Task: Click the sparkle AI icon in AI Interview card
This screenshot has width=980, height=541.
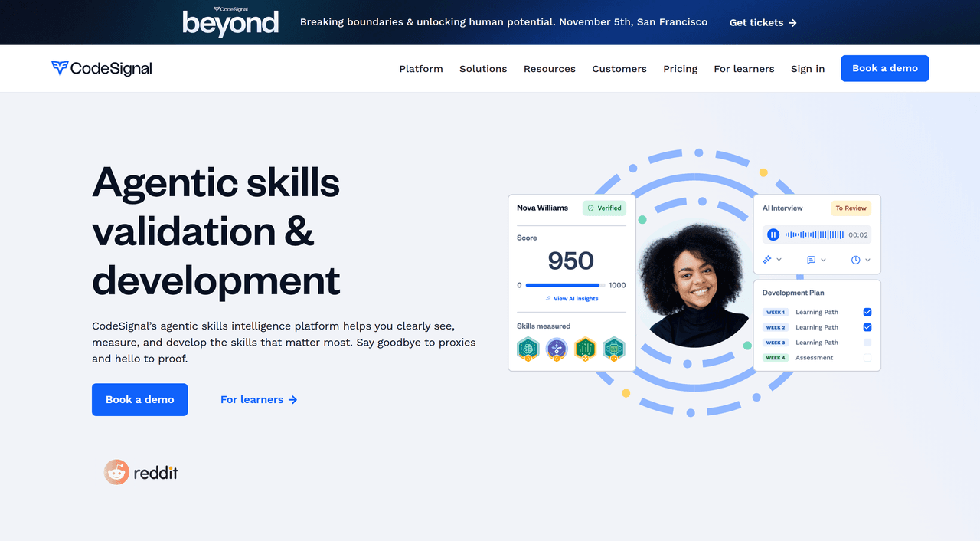Action: click(767, 260)
